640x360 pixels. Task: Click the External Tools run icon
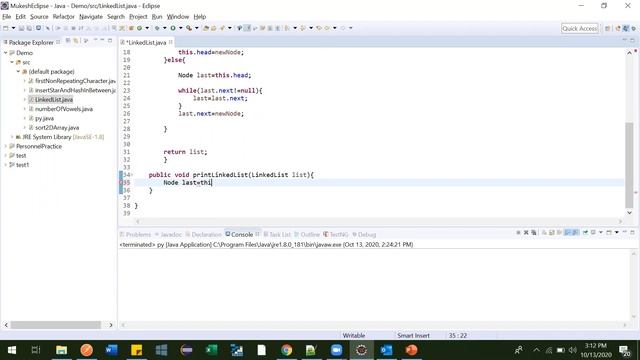point(189,28)
